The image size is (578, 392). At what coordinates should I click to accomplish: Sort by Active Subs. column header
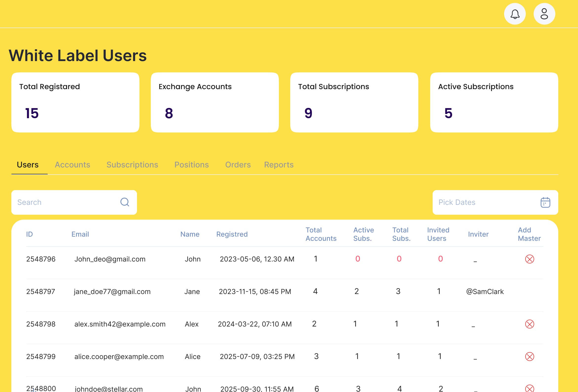click(x=363, y=234)
